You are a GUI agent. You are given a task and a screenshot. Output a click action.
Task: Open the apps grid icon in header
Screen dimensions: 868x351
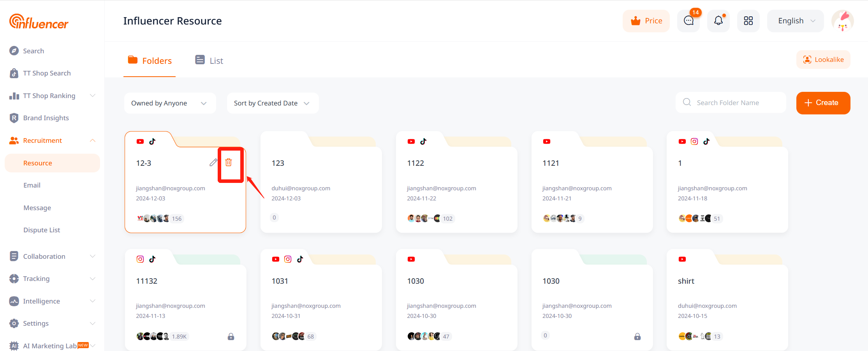[x=748, y=21]
